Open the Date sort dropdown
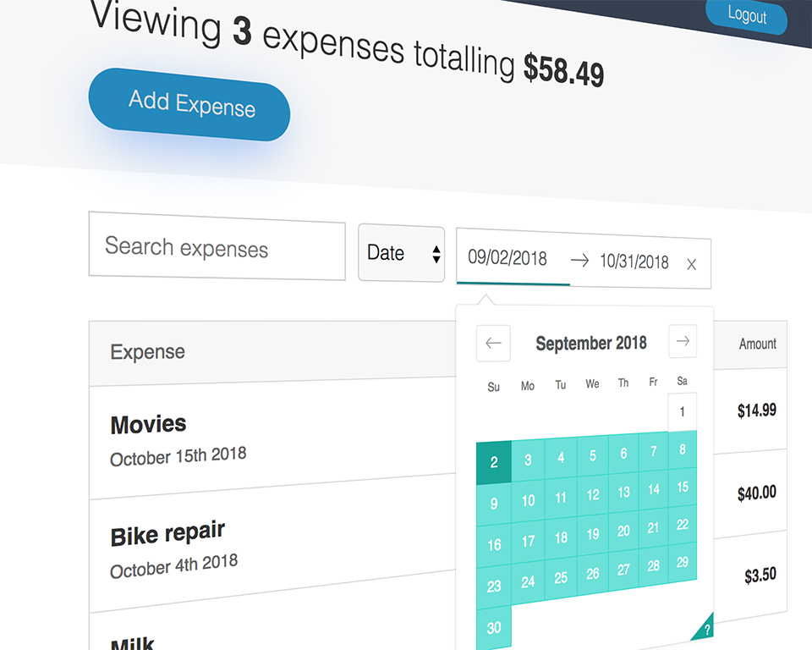The image size is (812, 650). click(x=401, y=253)
